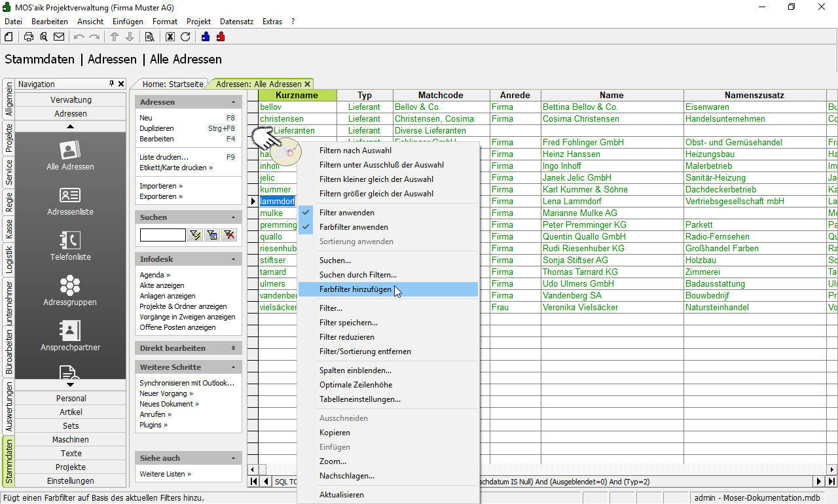
Task: Toggle 'Farbfilter anwenden' in the context menu
Action: click(x=354, y=227)
